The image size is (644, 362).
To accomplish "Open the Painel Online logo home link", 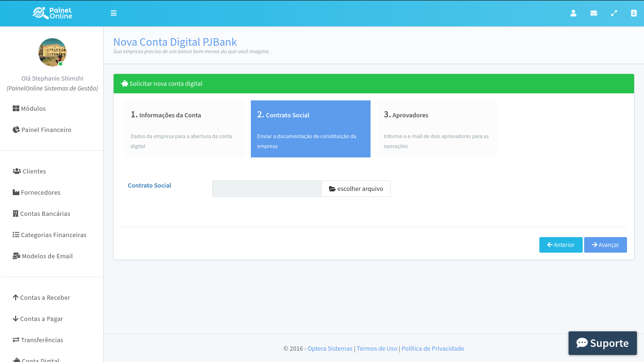I will tap(52, 13).
